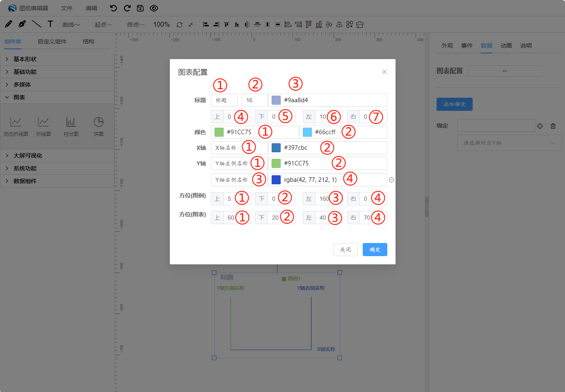Screen dimensions: 565x392
Task: Switch to the 事件 tab
Action: [467, 46]
